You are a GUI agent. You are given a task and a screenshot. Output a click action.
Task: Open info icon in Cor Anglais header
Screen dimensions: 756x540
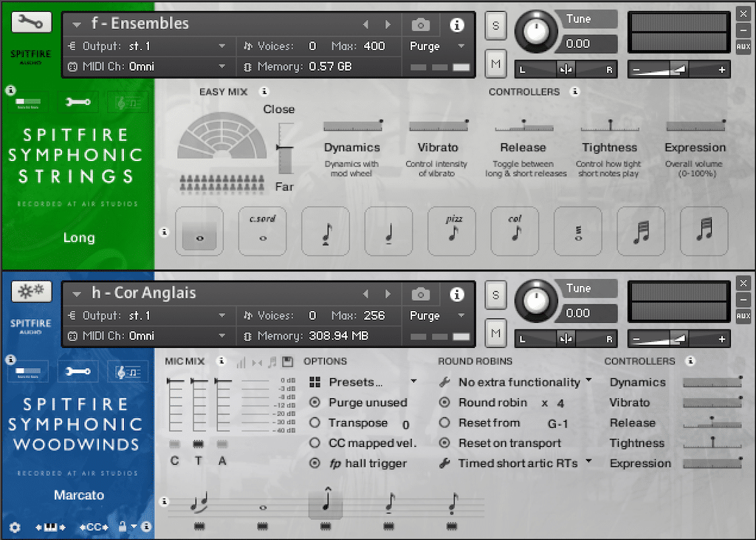[x=456, y=294]
